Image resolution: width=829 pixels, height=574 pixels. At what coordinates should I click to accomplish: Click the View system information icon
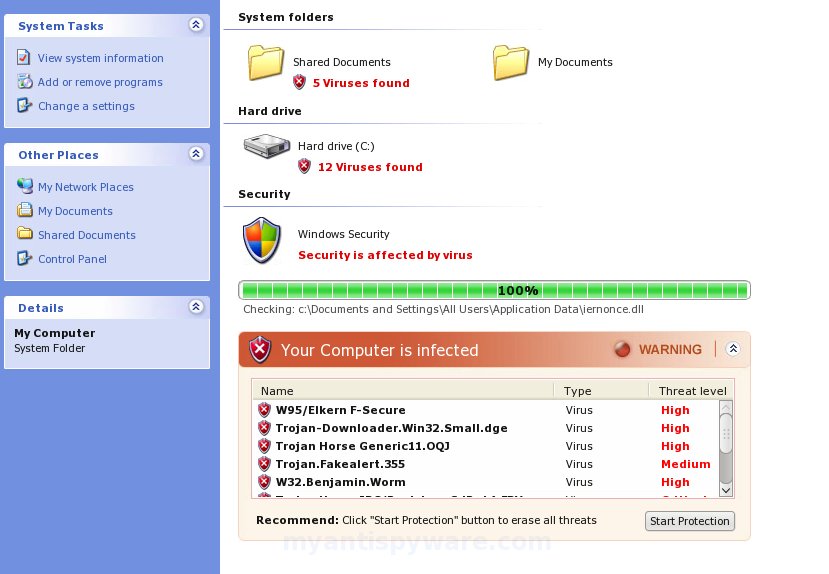pyautogui.click(x=23, y=57)
